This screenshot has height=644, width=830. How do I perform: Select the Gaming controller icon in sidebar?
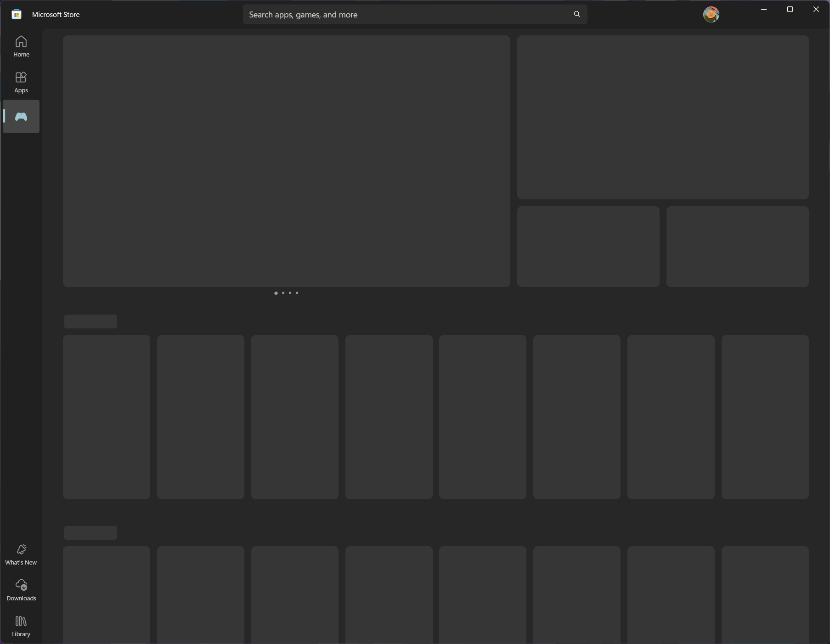[x=21, y=117]
